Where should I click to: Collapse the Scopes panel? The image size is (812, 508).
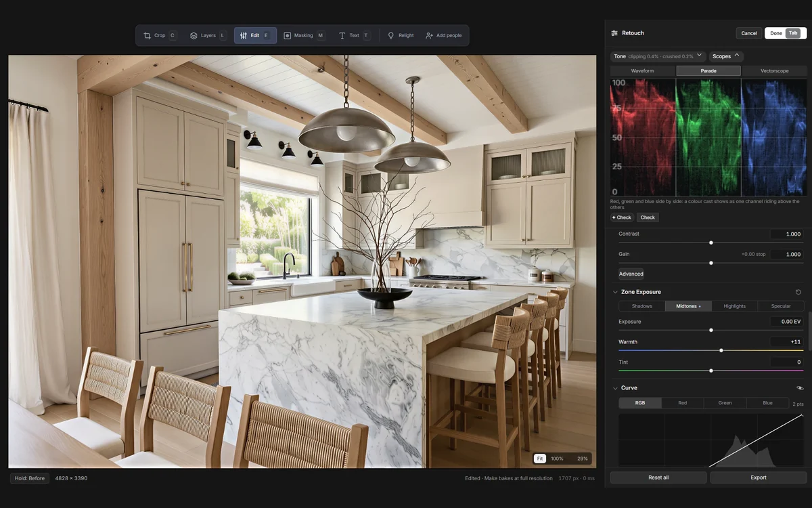tap(726, 56)
